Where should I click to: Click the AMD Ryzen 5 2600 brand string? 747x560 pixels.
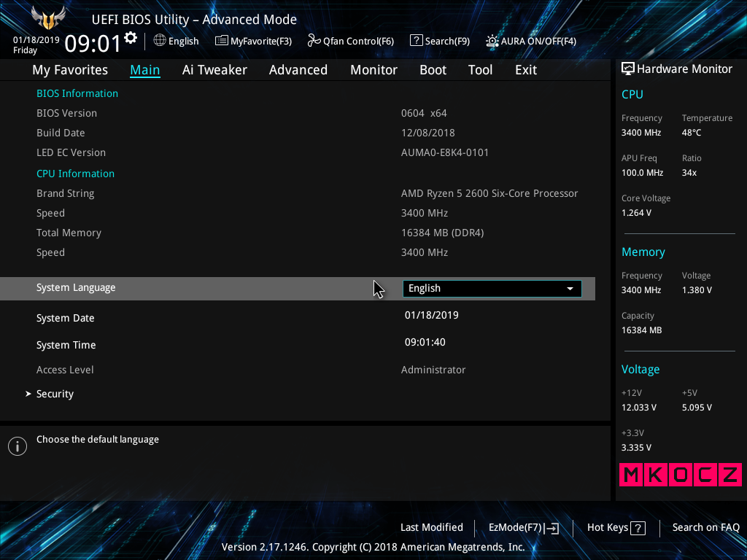(x=489, y=193)
